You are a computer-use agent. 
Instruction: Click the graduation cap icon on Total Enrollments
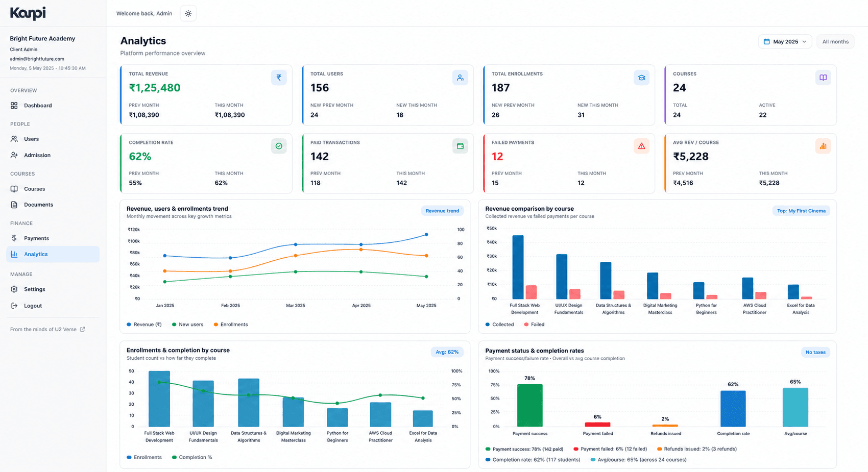pyautogui.click(x=641, y=78)
